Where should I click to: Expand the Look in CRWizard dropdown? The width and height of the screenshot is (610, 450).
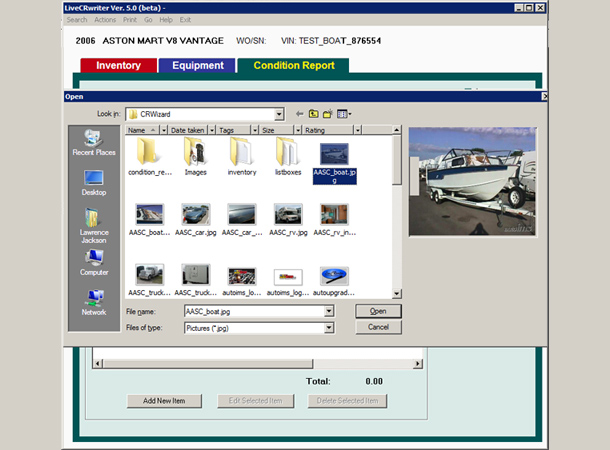(279, 114)
